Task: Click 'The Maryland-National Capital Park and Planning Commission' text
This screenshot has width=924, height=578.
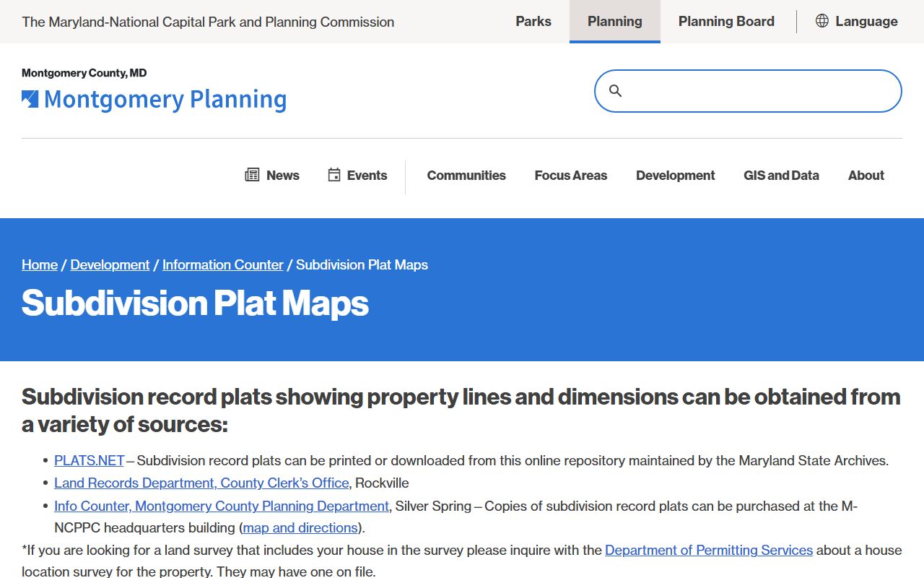Action: click(x=208, y=22)
